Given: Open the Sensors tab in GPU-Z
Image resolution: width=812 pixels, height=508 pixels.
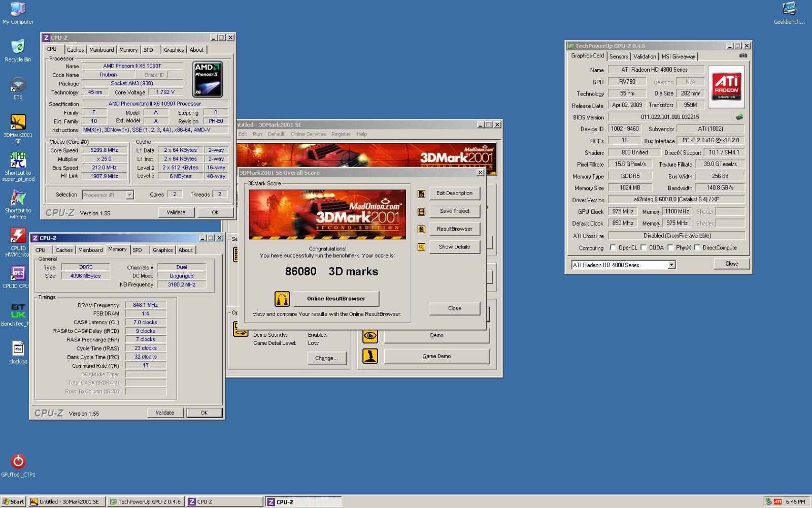Looking at the screenshot, I should [619, 56].
